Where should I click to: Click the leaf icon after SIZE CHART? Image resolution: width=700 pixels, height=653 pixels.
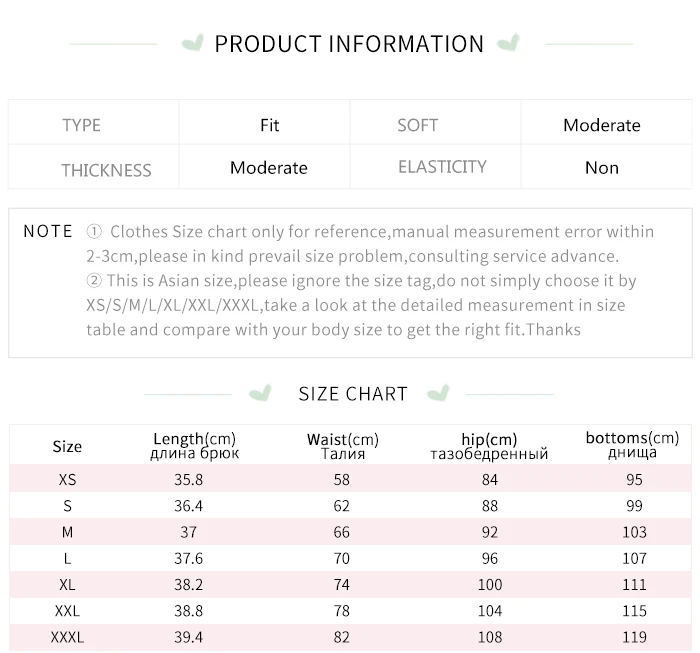(x=437, y=393)
